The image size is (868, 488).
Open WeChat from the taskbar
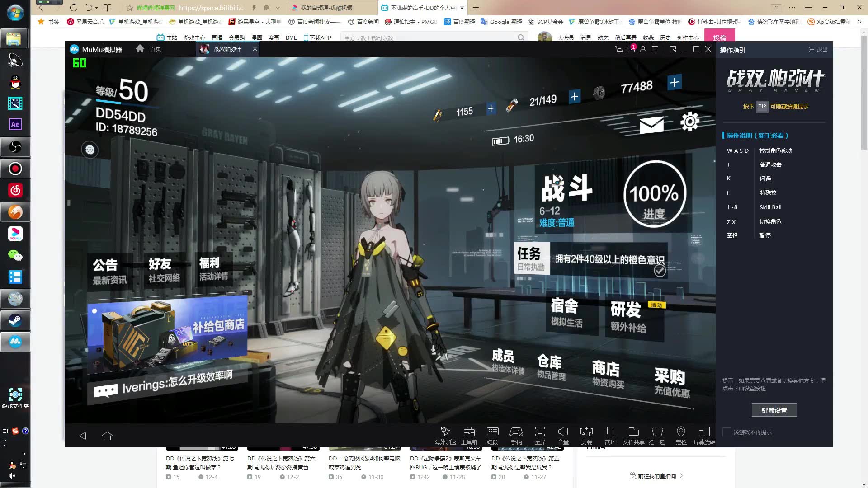(x=15, y=255)
